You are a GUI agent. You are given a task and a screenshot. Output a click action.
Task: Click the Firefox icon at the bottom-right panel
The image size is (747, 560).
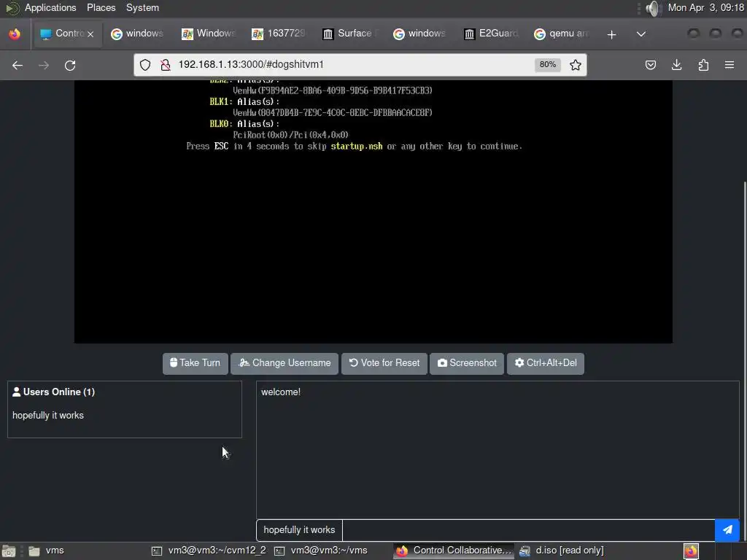pos(691,551)
